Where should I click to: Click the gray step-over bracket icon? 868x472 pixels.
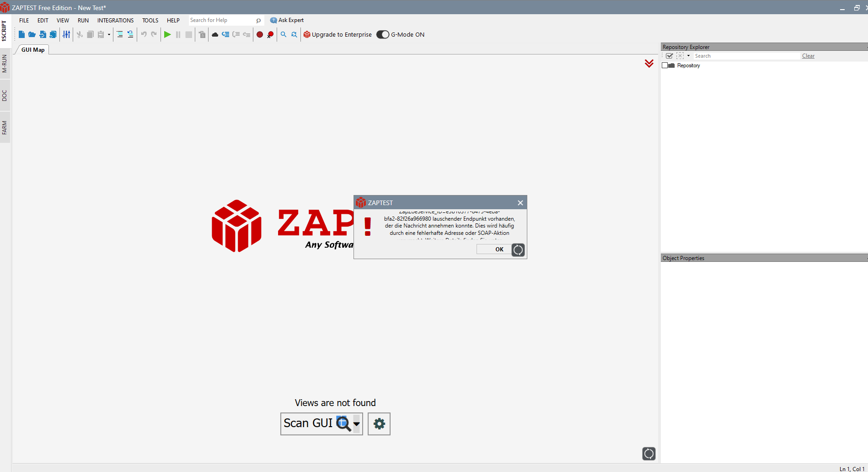236,35
